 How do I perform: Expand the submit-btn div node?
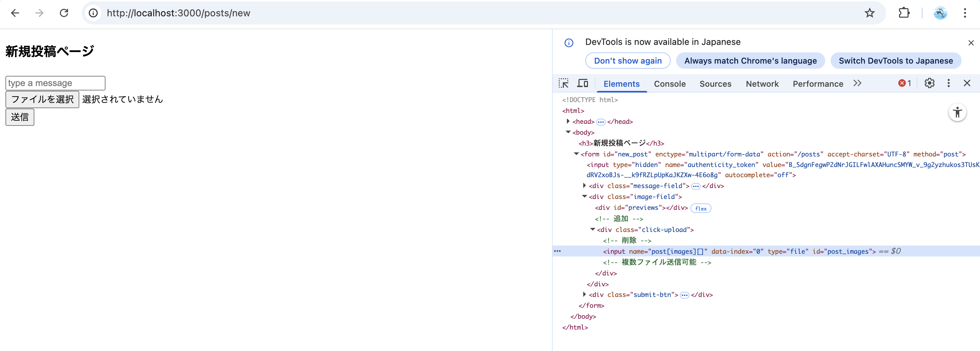click(584, 294)
